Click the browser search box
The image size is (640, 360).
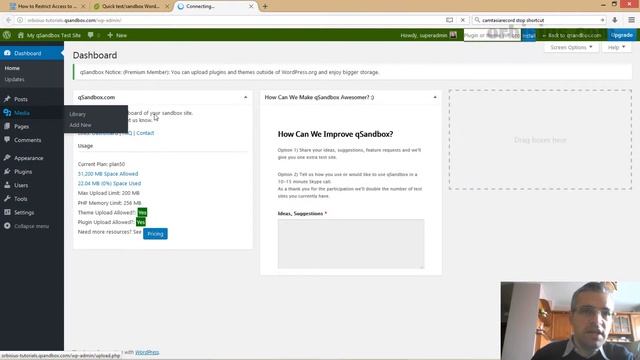click(538, 20)
